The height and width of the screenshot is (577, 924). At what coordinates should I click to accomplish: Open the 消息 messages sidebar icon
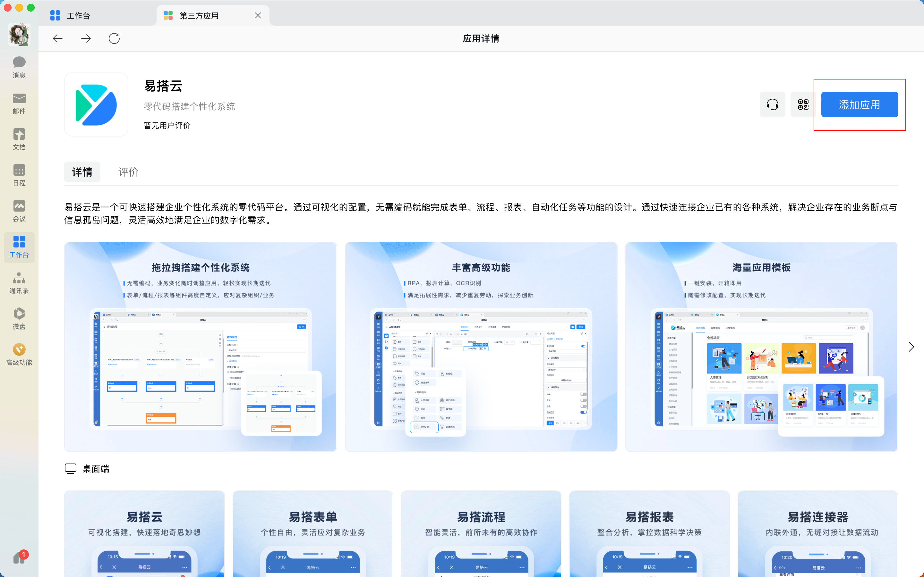[19, 67]
